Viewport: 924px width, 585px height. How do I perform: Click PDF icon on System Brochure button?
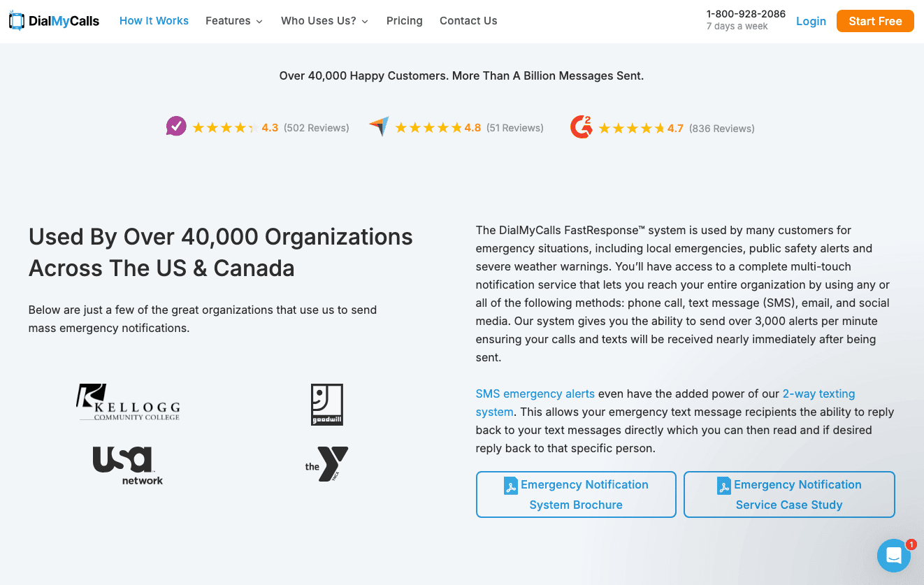click(x=511, y=485)
